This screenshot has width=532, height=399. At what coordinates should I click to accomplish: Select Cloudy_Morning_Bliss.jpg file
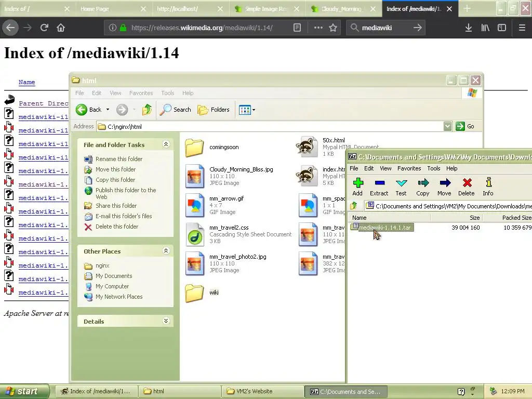click(x=229, y=176)
